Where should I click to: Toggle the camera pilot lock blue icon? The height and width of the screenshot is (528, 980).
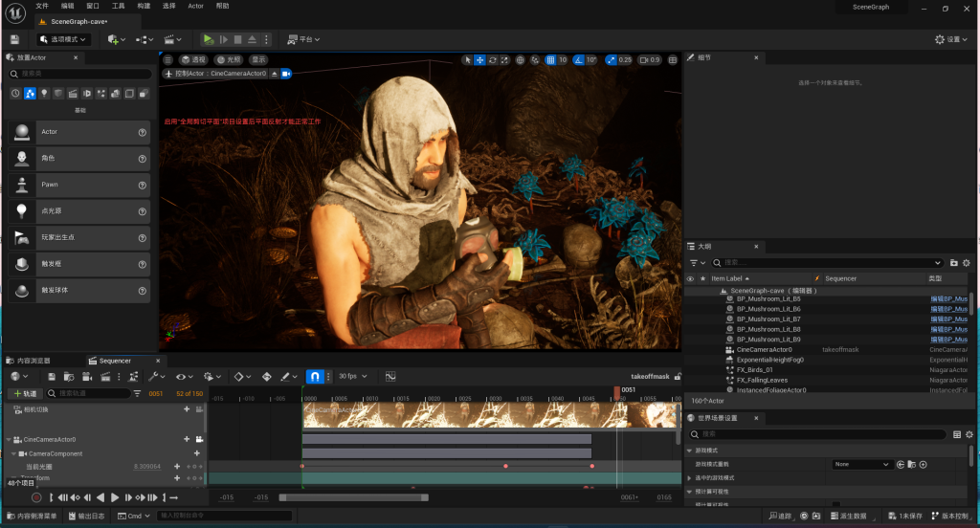pos(285,74)
